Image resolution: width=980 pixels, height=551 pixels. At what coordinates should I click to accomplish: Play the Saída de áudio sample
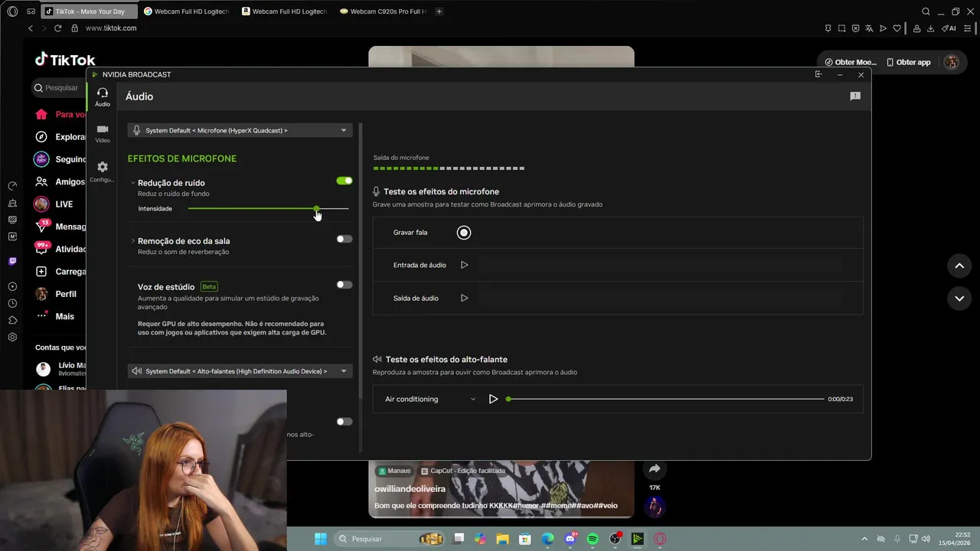tap(464, 298)
